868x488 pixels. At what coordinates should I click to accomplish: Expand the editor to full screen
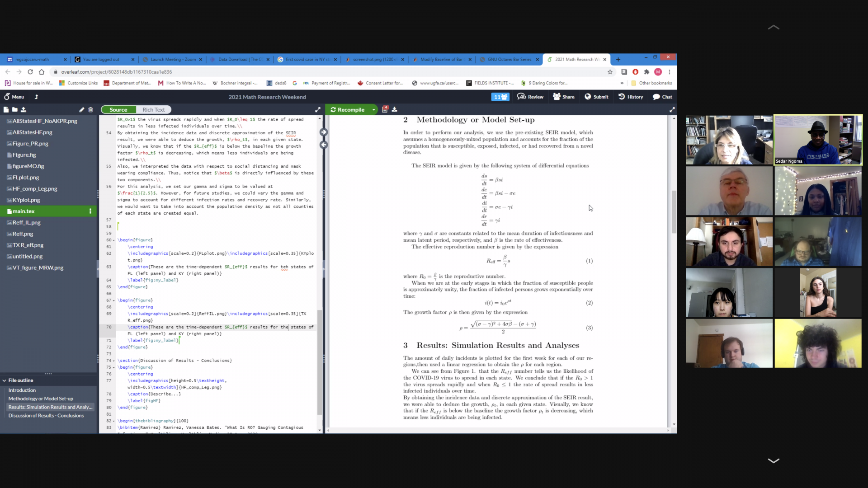point(318,109)
